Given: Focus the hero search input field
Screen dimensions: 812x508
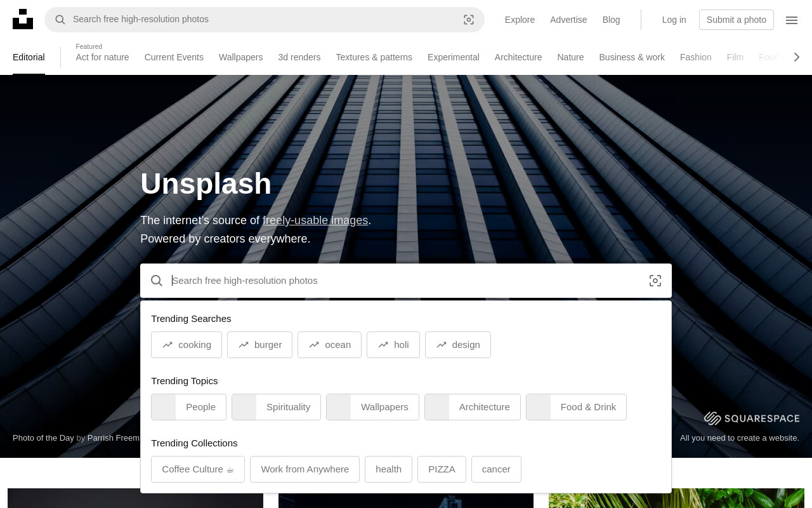Looking at the screenshot, I should [406, 281].
